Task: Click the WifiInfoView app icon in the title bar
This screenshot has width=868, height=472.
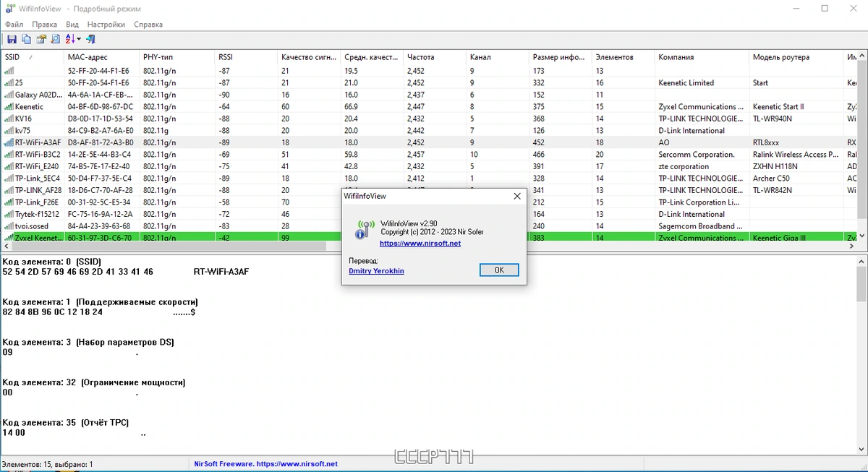Action: 9,9
